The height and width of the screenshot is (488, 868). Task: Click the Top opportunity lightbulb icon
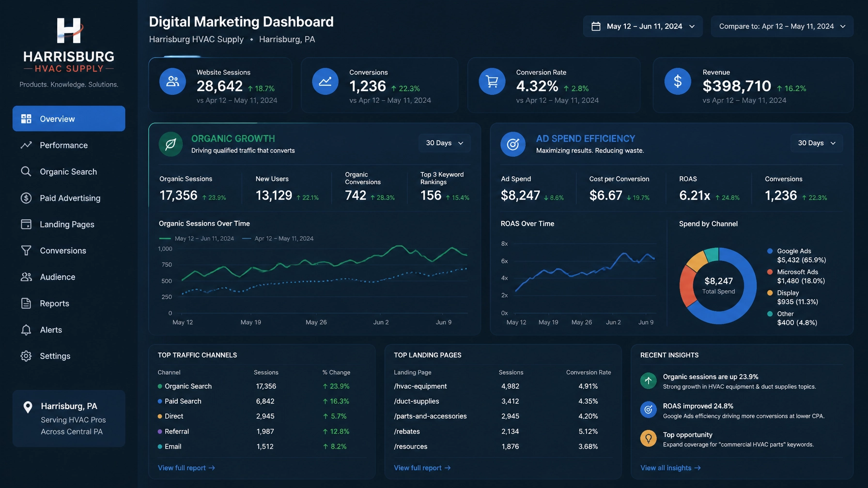[x=648, y=439]
